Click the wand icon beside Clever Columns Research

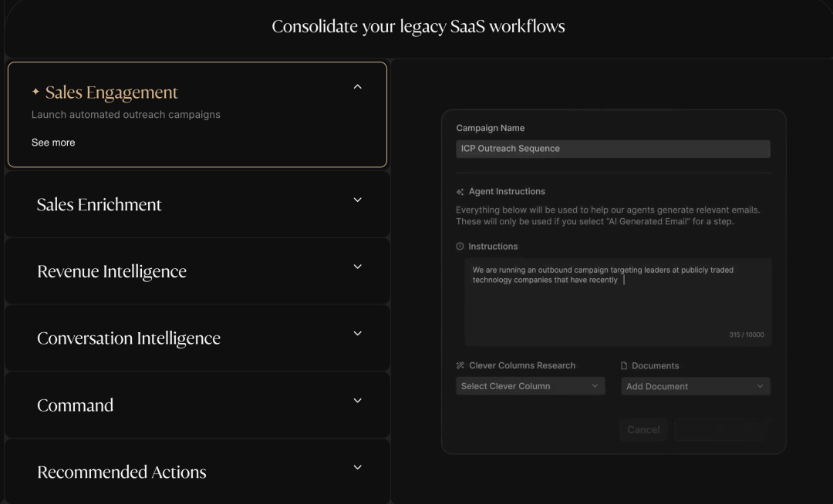click(x=460, y=366)
